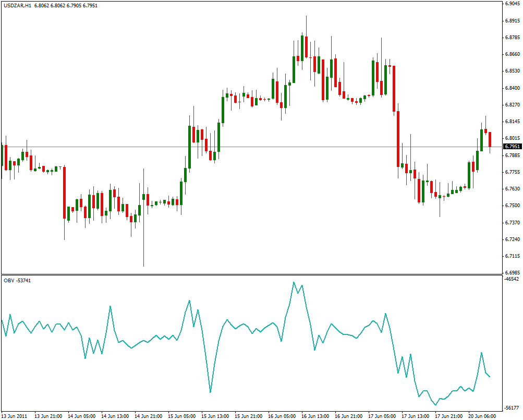Click the 6.8660 price axis label
This screenshot has height=420, width=523.
(x=513, y=54)
